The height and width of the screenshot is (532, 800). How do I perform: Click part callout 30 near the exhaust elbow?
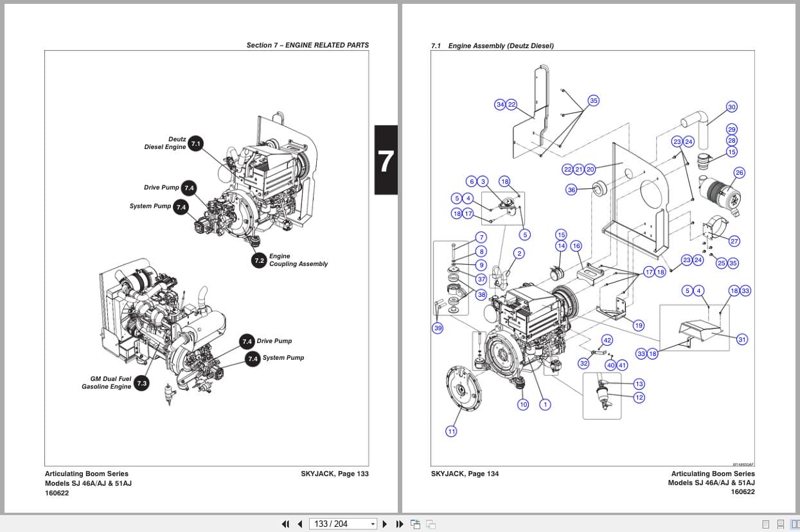tap(731, 107)
